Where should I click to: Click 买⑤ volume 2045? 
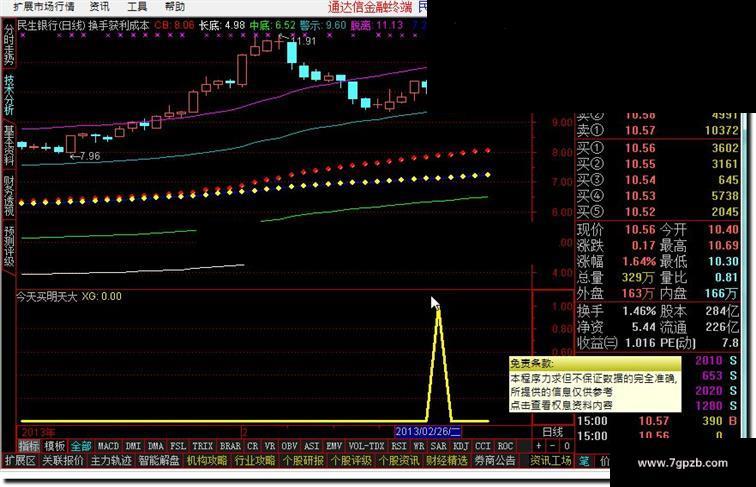pyautogui.click(x=725, y=212)
